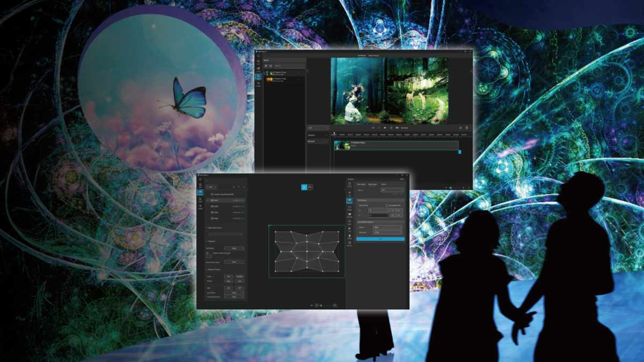Click the zoom slider at the bottom of the warp canvas
Image resolution: width=644 pixels, height=362 pixels.
[325, 305]
